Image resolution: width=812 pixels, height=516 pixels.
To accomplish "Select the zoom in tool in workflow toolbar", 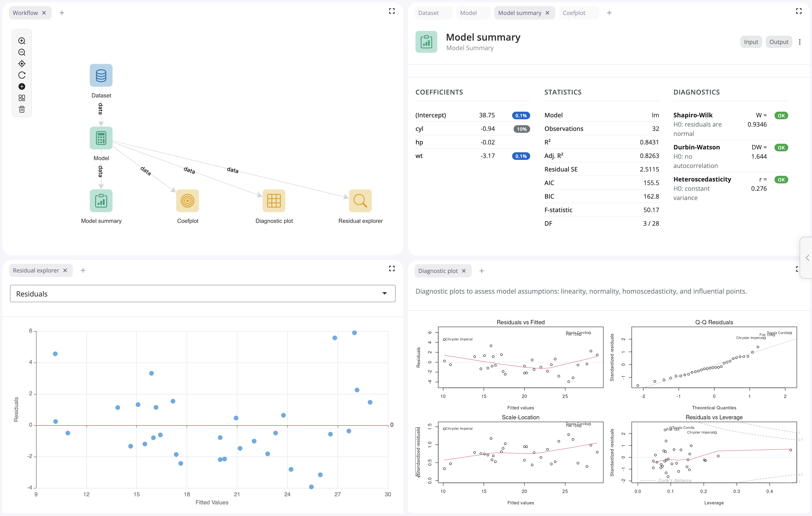I will (22, 41).
